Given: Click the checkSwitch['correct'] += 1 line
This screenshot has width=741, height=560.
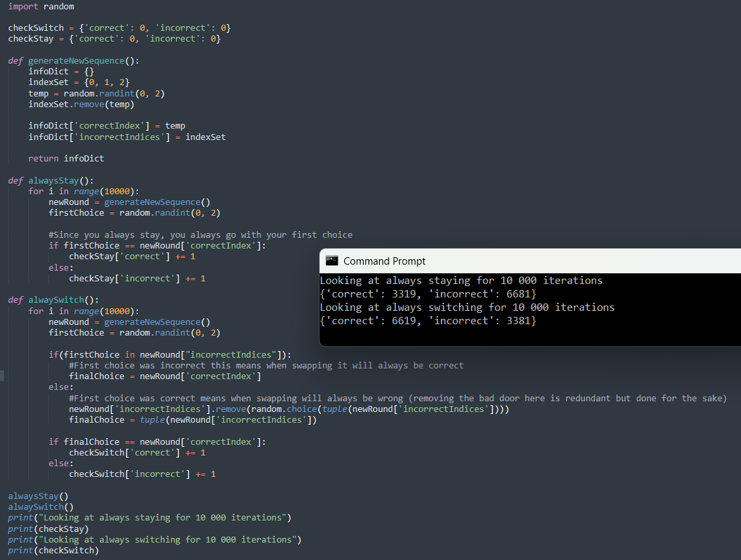Looking at the screenshot, I should (x=137, y=453).
